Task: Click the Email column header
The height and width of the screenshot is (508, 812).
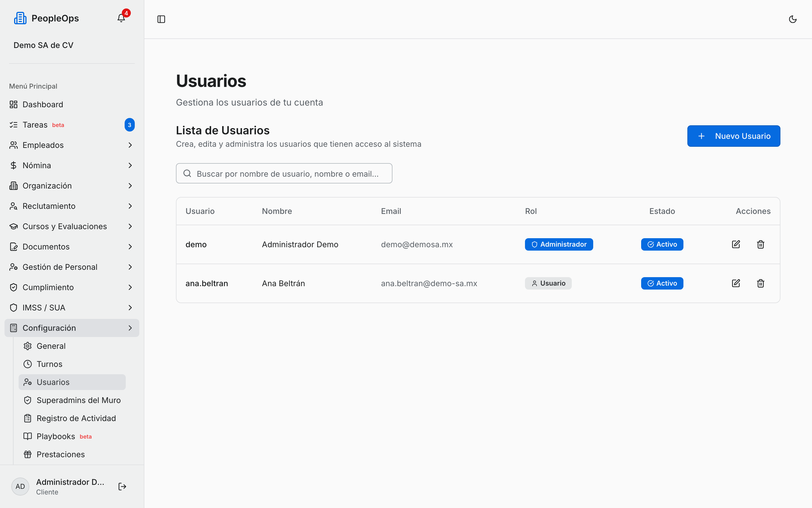Action: [391, 211]
